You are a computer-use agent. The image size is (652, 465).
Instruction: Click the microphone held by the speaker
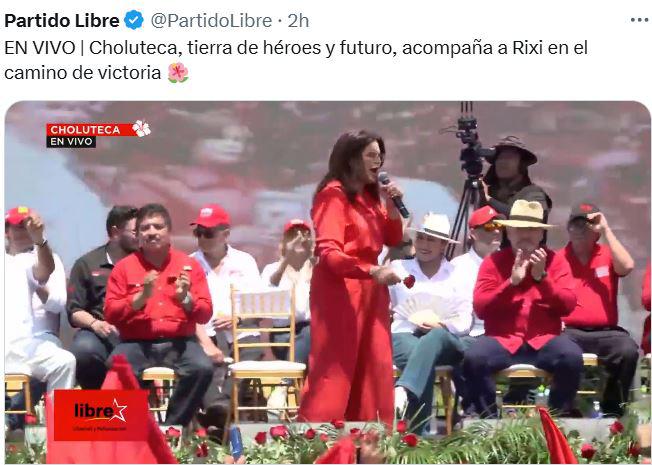(393, 195)
